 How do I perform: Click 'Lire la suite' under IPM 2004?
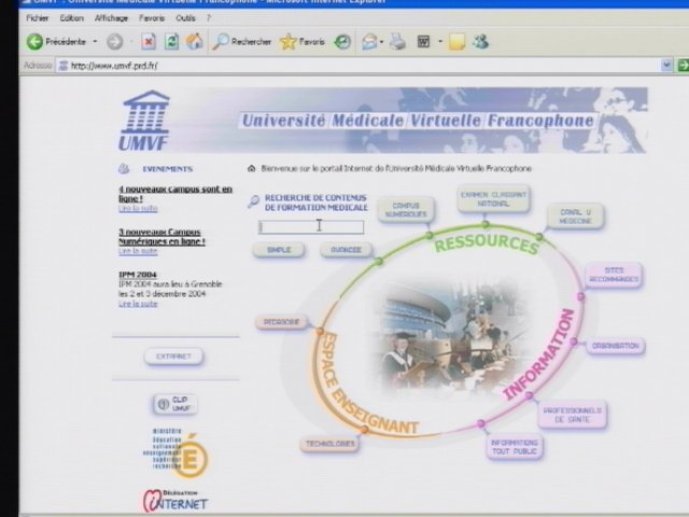[x=138, y=304]
